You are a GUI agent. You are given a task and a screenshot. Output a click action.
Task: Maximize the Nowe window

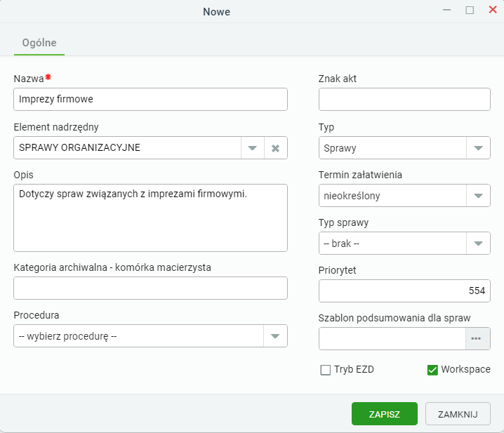[x=470, y=11]
